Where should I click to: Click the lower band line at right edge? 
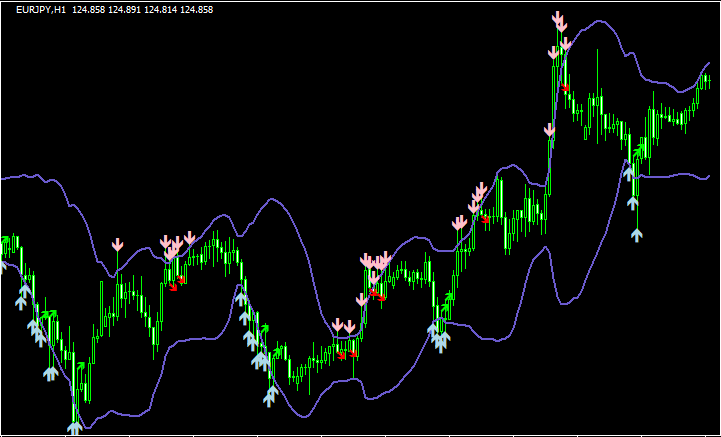(x=706, y=177)
